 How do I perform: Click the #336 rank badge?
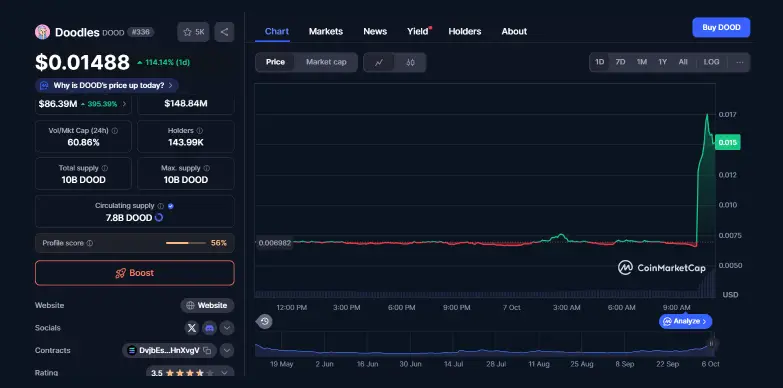point(141,32)
